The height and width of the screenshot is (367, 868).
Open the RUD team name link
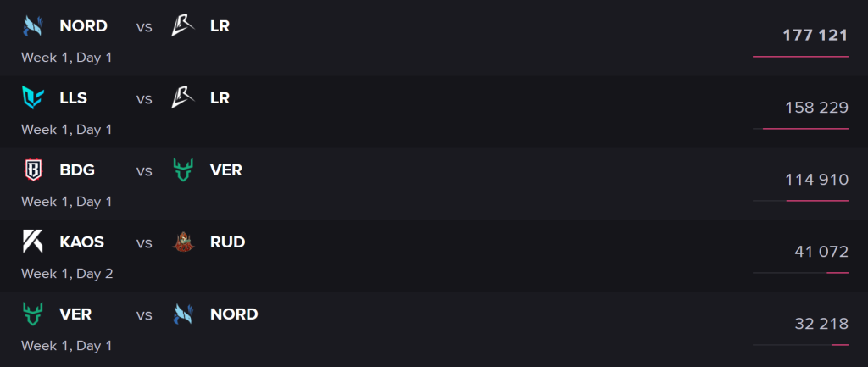tap(227, 242)
